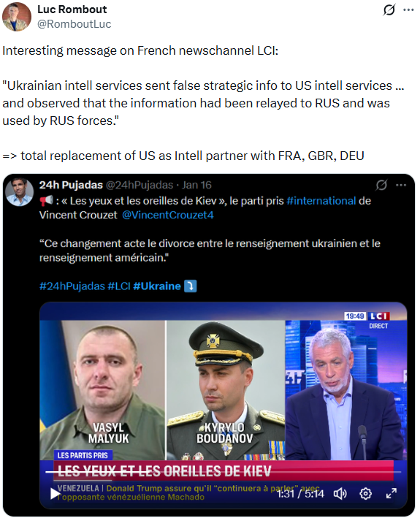
Task: Open the #Ukraine hashtag
Action: click(157, 286)
